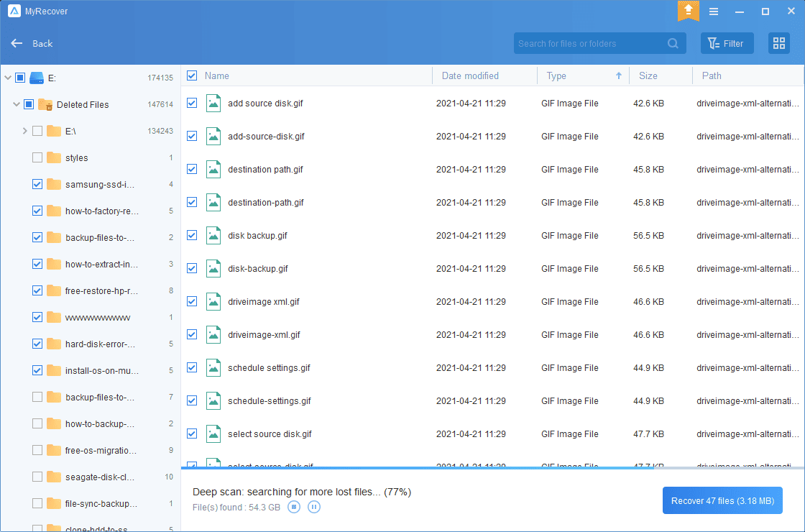Viewport: 805px width, 532px height.
Task: Click the GIF icon for schedule settings.gif
Action: tap(213, 367)
